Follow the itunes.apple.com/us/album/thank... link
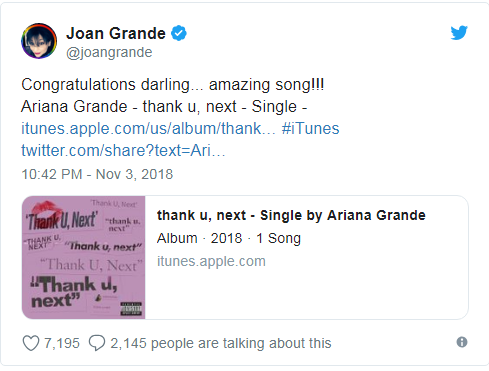Screen dimensions: 489x371 [x=148, y=129]
